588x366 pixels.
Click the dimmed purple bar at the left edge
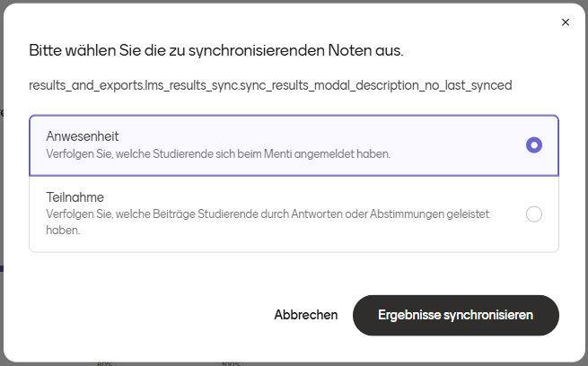click(2, 268)
